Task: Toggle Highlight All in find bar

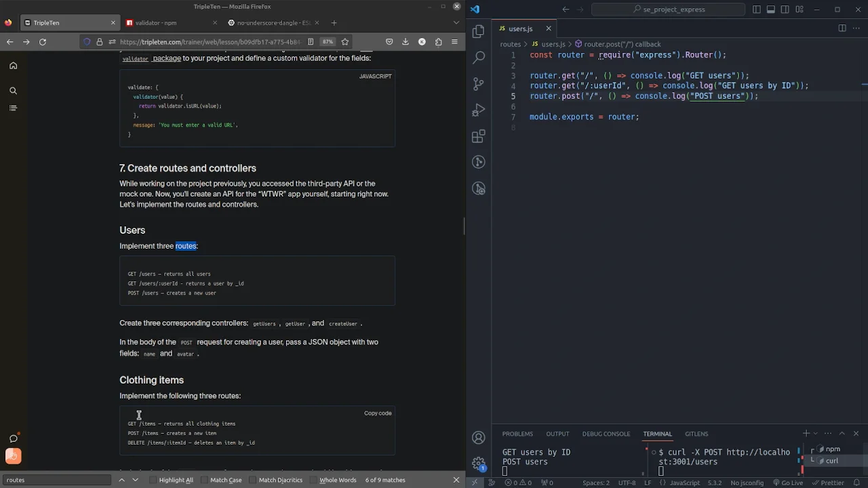Action: pos(171,480)
